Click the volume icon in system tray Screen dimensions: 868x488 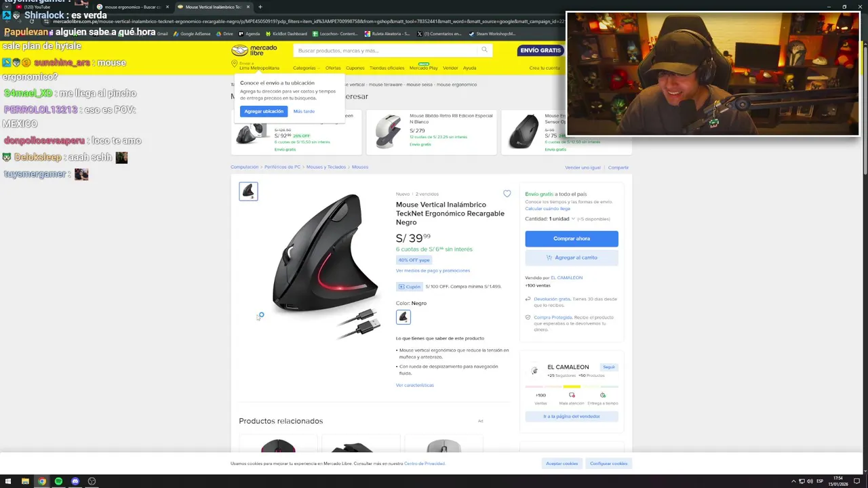point(810,481)
